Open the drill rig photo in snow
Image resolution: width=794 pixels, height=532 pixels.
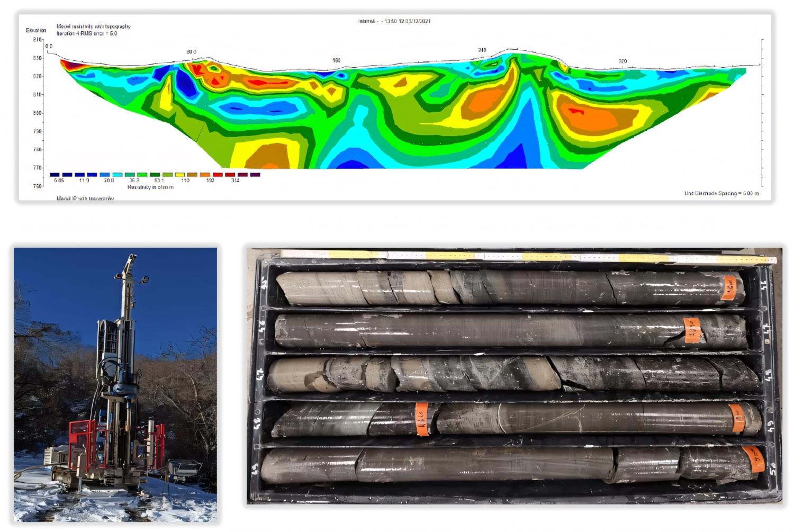115,384
